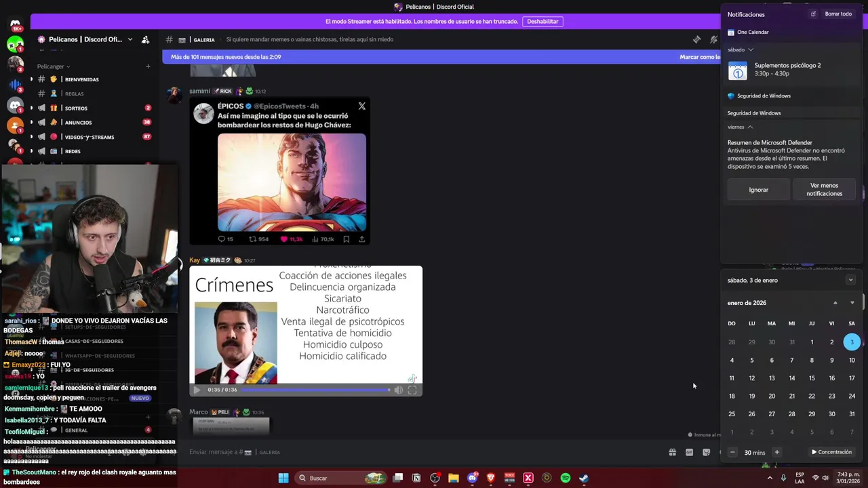The height and width of the screenshot is (488, 868).
Task: Add a channel with the Pelicanger plus icon
Action: coord(148,66)
